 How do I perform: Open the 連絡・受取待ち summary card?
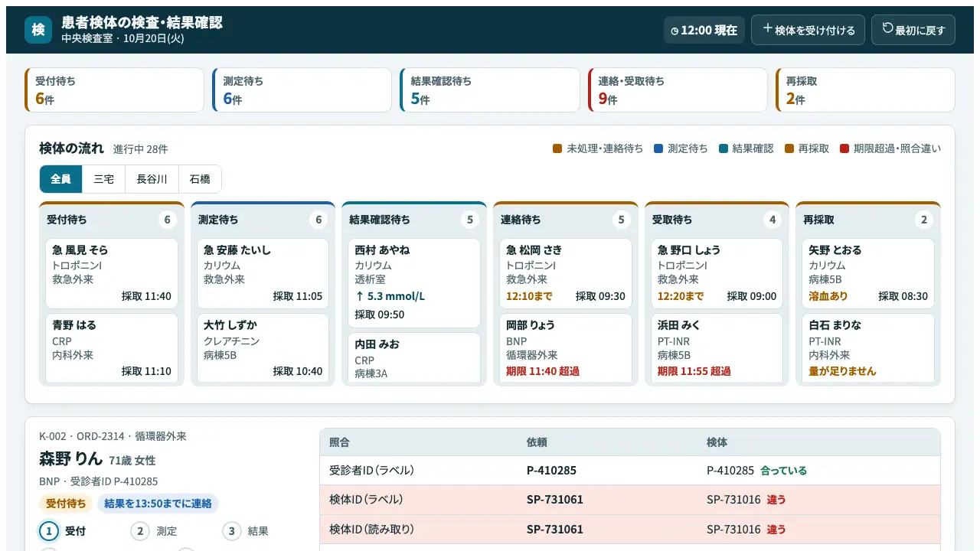[678, 90]
